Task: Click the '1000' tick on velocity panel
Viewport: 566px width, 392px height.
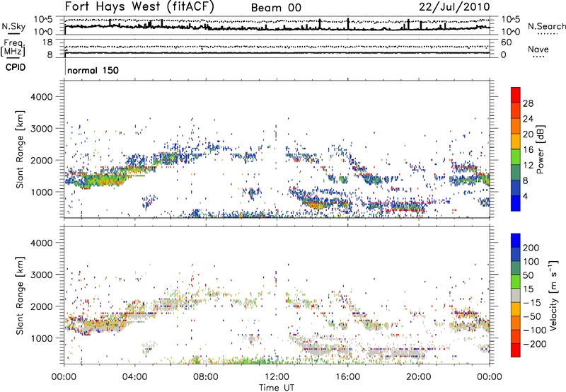Action: coord(41,338)
